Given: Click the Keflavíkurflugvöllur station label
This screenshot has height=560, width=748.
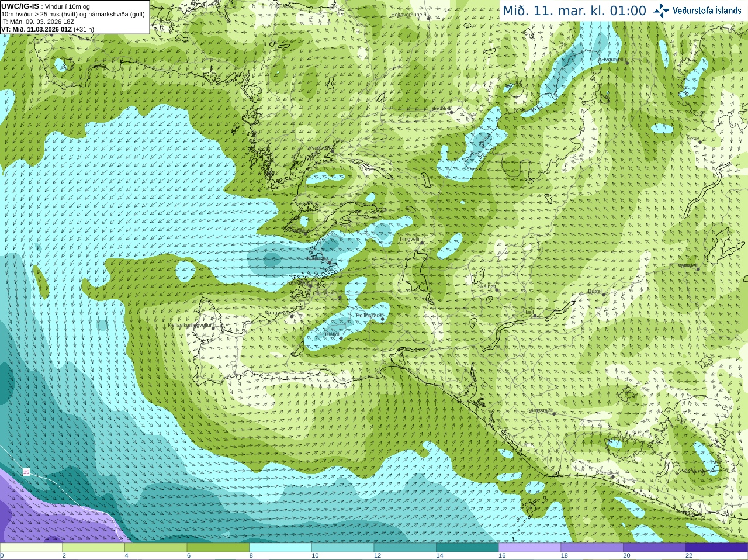Looking at the screenshot, I should click(x=190, y=325).
